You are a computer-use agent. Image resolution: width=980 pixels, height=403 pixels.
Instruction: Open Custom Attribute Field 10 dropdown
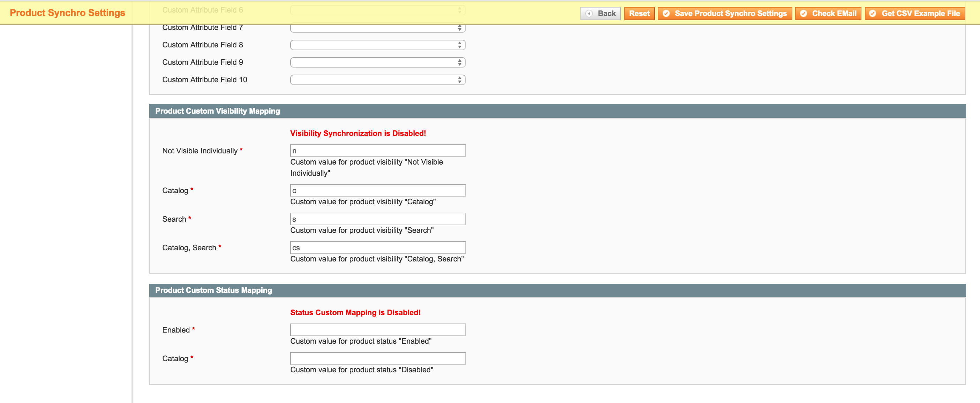coord(378,80)
